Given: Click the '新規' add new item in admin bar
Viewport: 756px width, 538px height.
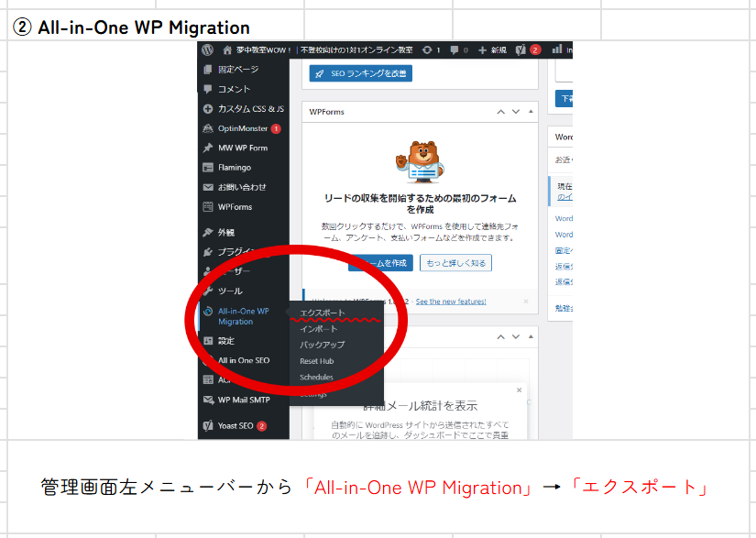Looking at the screenshot, I should point(490,49).
